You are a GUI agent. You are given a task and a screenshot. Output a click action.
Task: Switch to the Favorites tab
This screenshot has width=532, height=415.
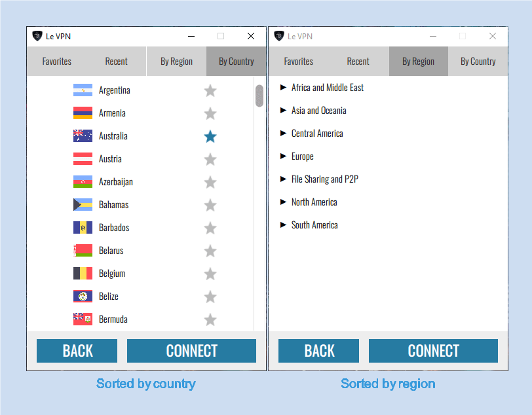coord(56,61)
